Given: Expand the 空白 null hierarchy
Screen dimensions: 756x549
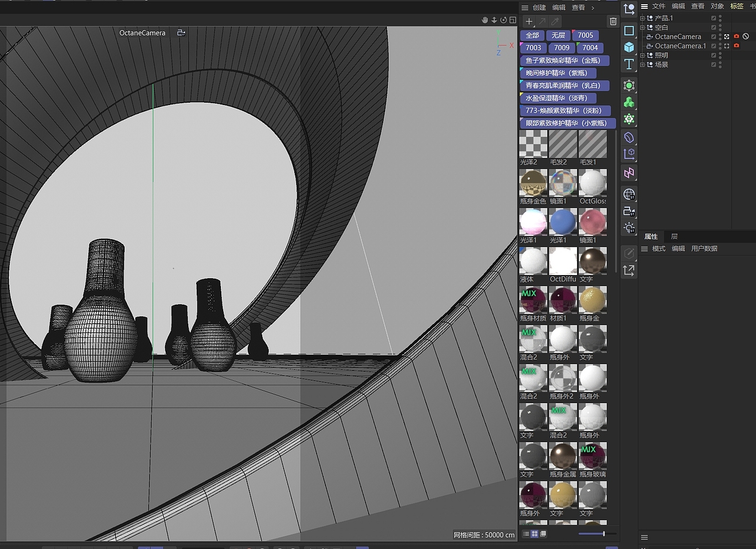Looking at the screenshot, I should [x=643, y=27].
